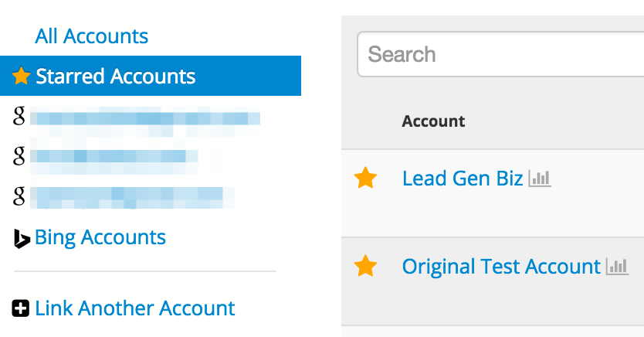Image resolution: width=644 pixels, height=337 pixels.
Task: Open the third blurred Google account
Action: coord(133,198)
